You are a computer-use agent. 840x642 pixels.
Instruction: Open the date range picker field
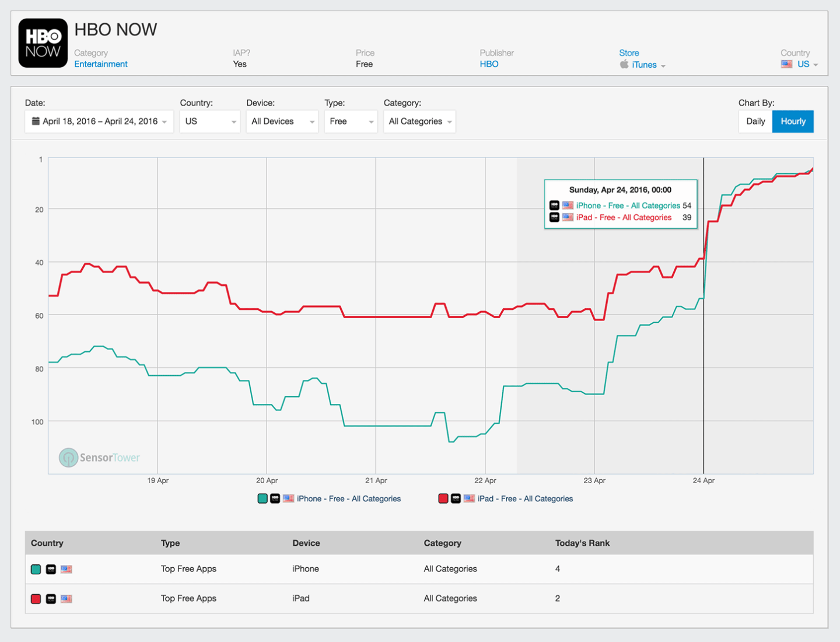pyautogui.click(x=99, y=121)
